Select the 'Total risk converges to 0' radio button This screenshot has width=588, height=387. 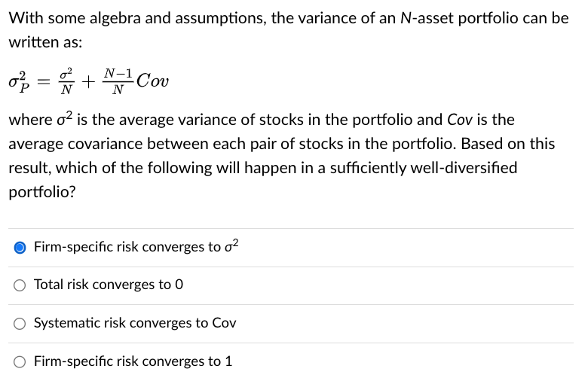(20, 285)
